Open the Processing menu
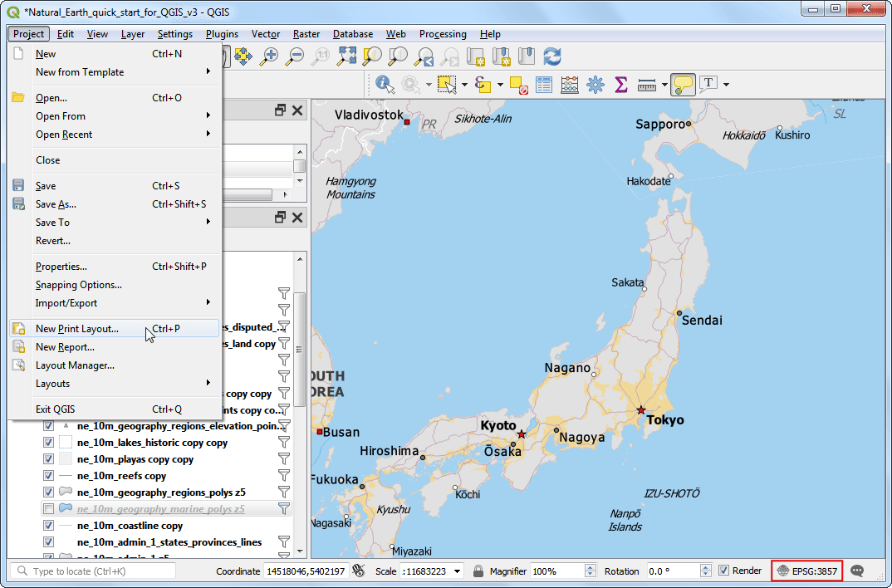892x588 pixels. click(443, 34)
